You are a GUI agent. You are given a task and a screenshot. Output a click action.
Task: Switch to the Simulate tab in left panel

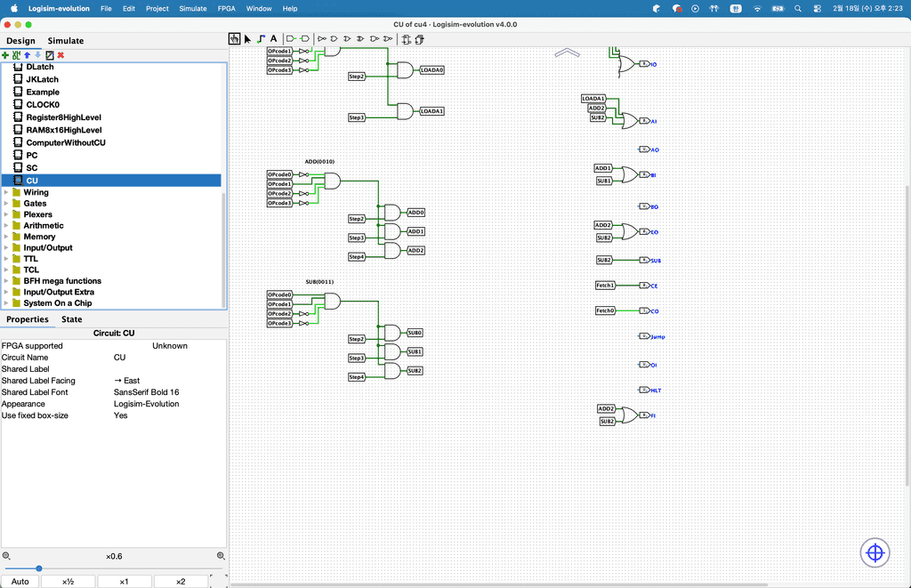[66, 41]
